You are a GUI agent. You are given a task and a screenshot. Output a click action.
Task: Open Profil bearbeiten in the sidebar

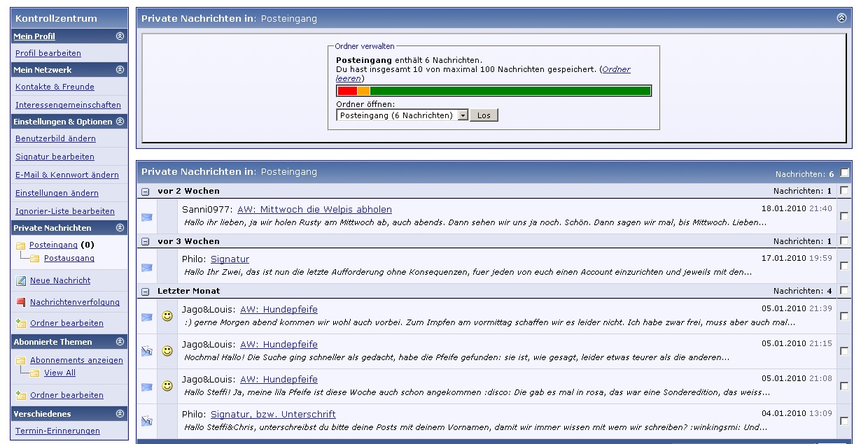coord(48,53)
